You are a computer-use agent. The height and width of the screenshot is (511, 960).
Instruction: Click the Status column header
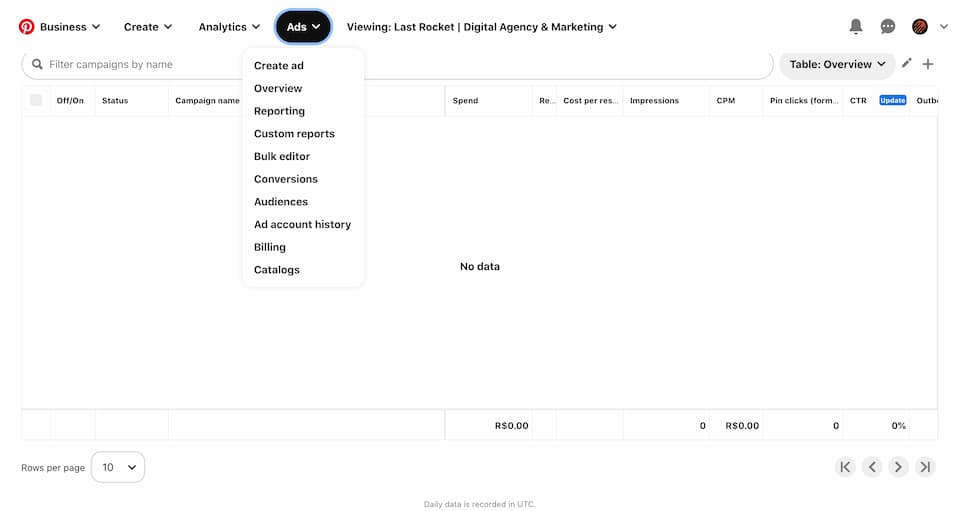115,100
